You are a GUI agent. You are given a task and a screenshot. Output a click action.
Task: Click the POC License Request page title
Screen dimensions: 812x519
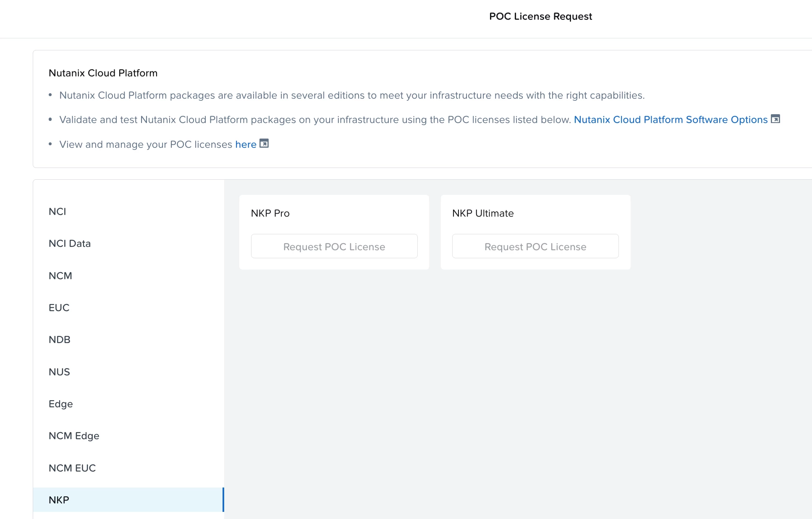(x=540, y=16)
